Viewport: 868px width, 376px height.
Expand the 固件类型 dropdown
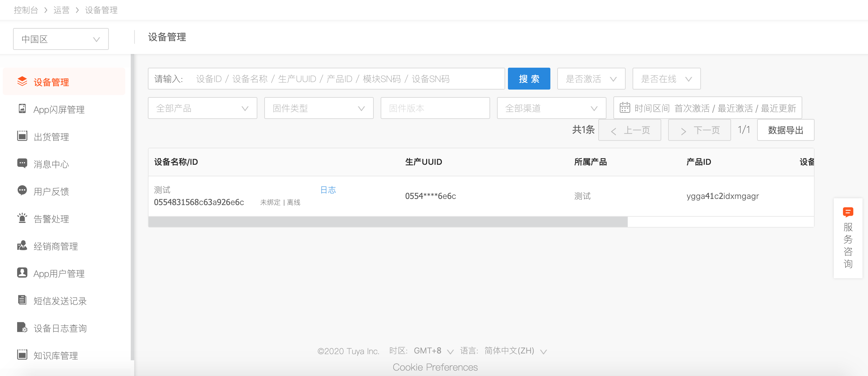(319, 108)
